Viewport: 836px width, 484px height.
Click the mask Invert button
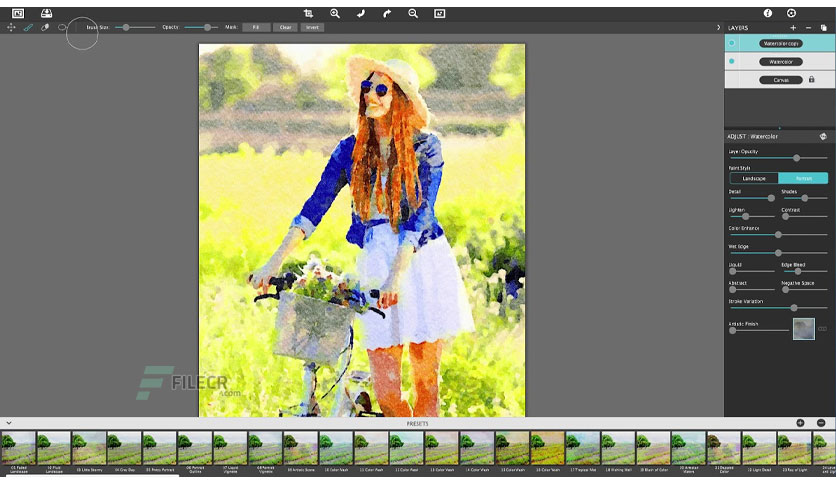click(x=312, y=27)
